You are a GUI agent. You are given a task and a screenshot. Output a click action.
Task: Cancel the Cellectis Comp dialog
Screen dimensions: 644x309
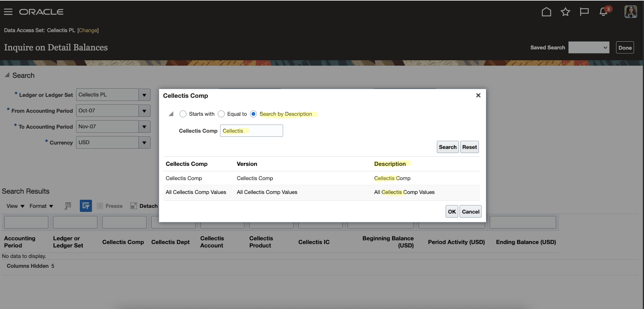470,212
